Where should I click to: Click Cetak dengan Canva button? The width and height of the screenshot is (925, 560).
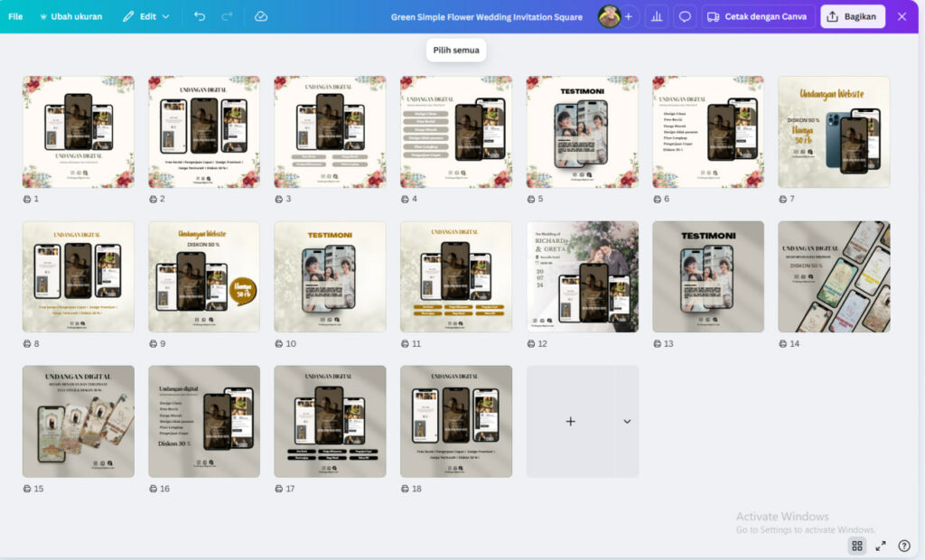point(758,16)
